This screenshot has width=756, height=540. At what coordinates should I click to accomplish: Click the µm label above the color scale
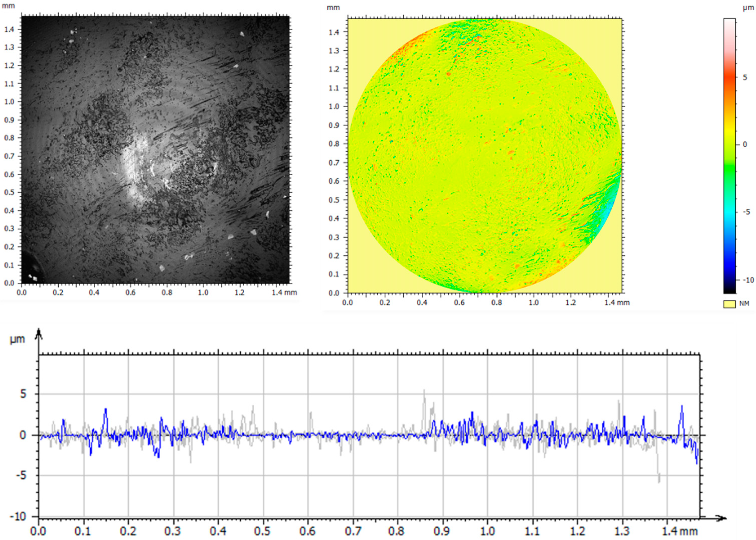pos(748,8)
